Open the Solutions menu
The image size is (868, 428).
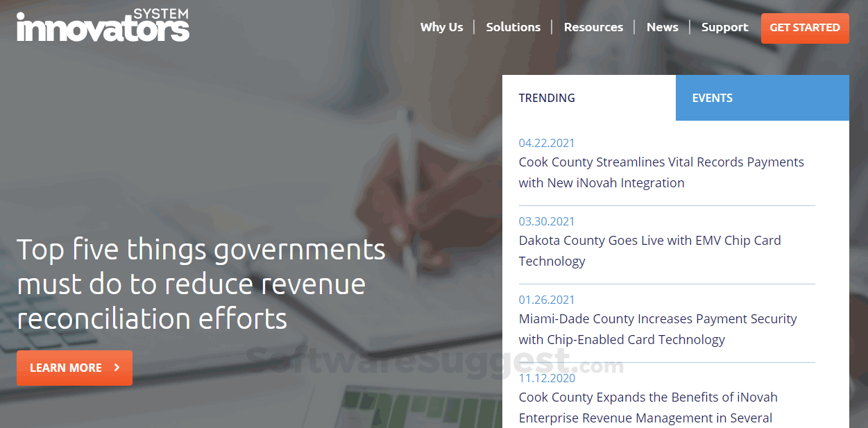pyautogui.click(x=513, y=27)
